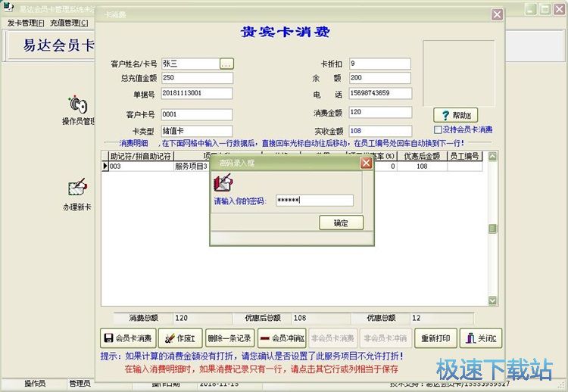Image resolution: width=568 pixels, height=392 pixels.
Task: Focus the password input field
Action: pos(314,201)
